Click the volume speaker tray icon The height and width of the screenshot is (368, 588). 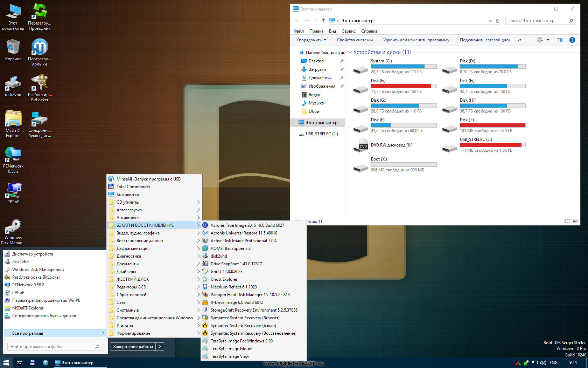(543, 363)
